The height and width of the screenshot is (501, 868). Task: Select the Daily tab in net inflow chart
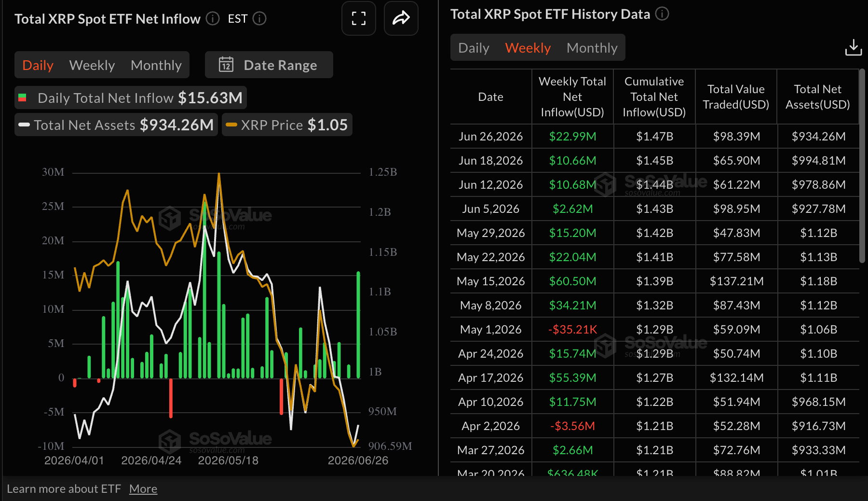click(38, 65)
